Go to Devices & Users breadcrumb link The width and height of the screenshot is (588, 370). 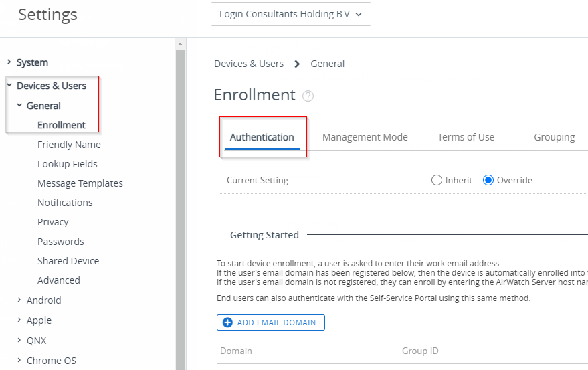pos(249,64)
